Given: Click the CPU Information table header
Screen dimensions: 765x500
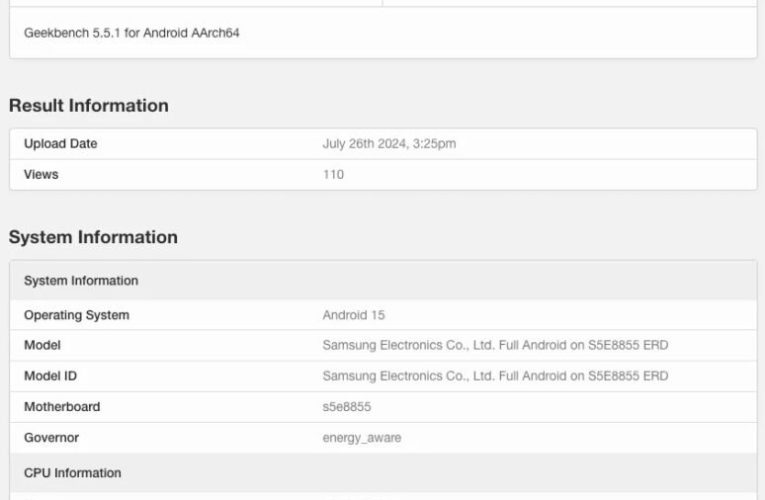Looking at the screenshot, I should [72, 473].
